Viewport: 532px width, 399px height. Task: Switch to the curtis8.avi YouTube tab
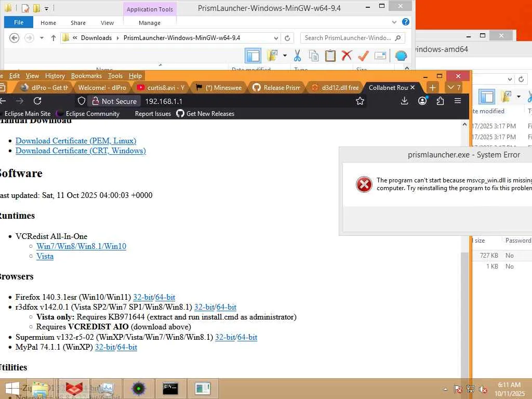161,87
